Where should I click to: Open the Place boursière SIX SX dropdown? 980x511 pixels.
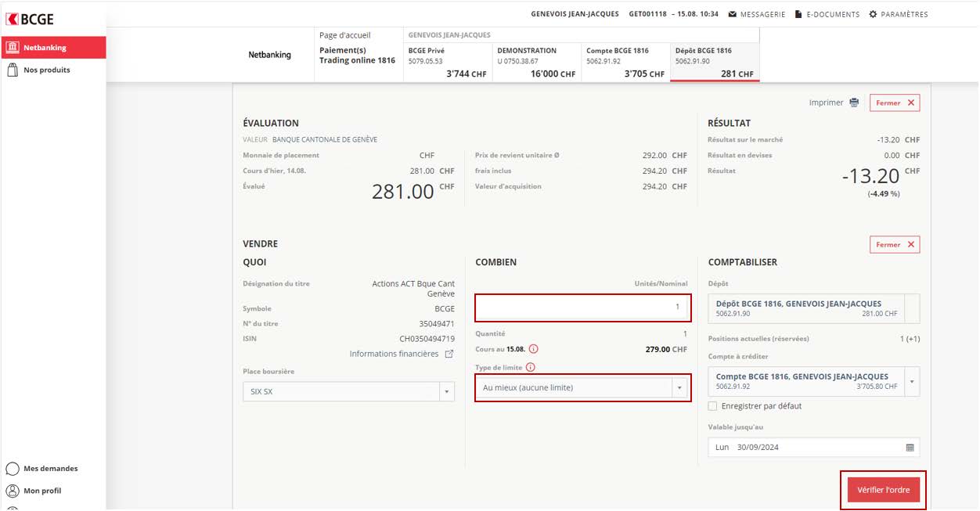348,391
